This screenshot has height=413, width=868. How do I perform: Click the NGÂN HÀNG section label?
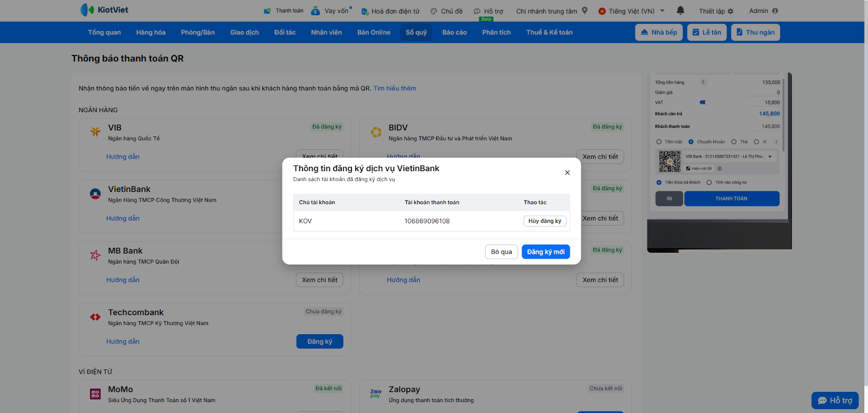pos(98,110)
